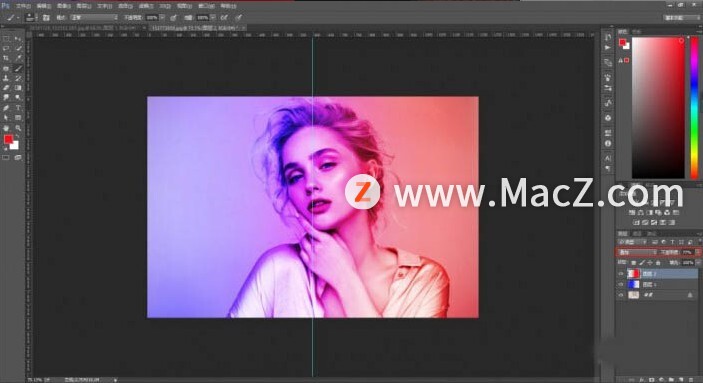The image size is (703, 383).
Task: Select the Spot Healing Brush tool
Action: pos(6,69)
